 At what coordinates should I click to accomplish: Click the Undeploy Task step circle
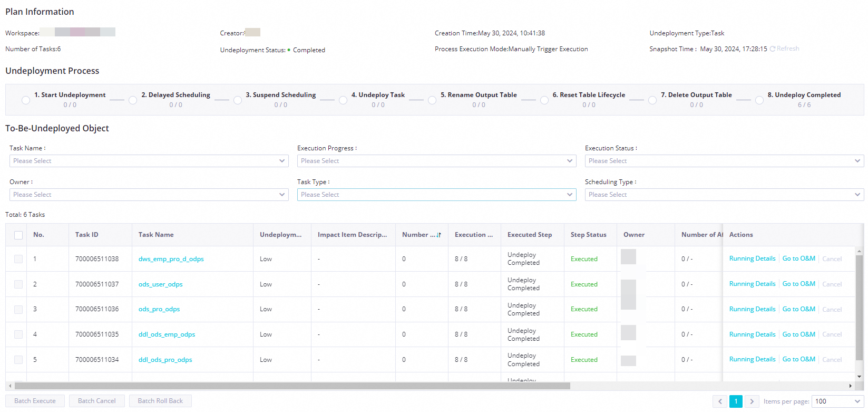tap(343, 100)
